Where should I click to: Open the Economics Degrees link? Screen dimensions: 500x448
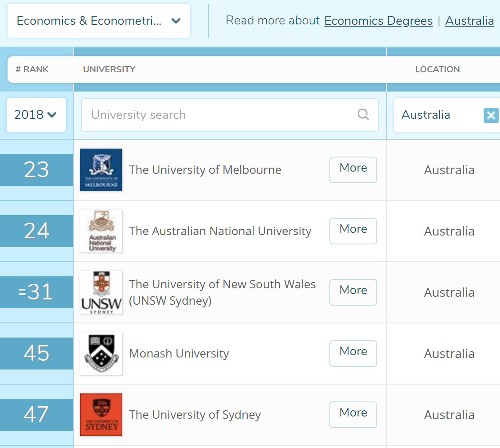tap(379, 21)
